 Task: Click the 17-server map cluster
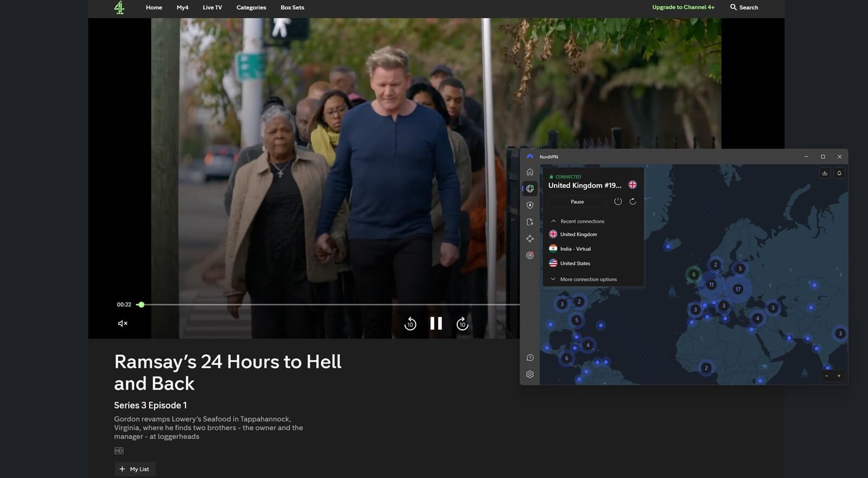point(738,289)
